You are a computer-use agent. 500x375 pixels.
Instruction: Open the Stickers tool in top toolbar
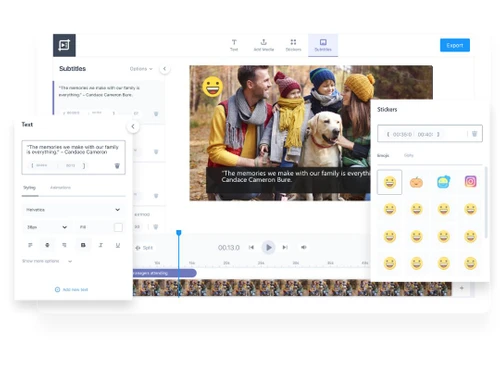pos(293,45)
